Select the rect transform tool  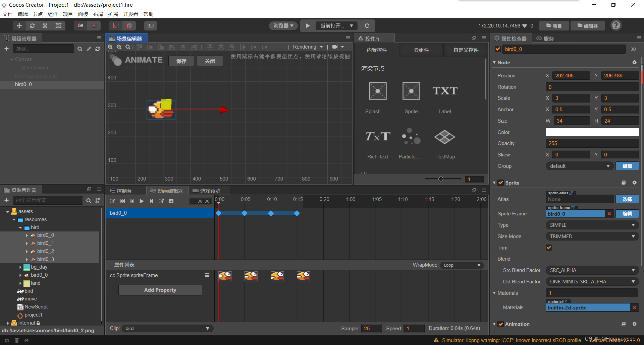58,26
